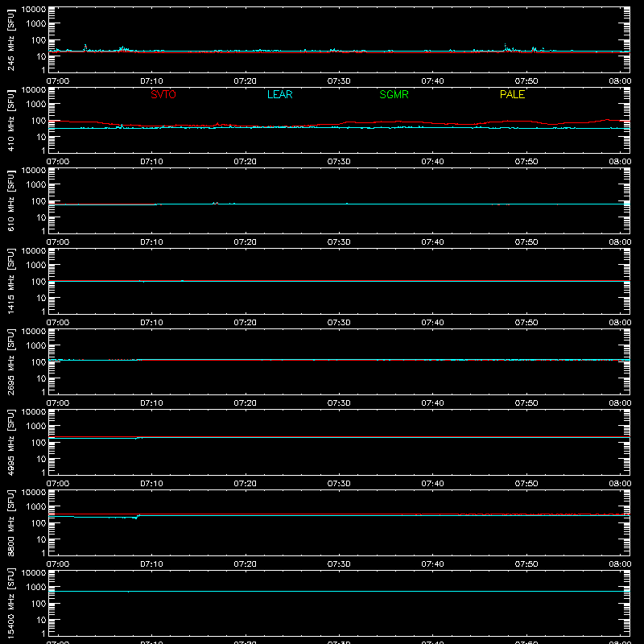Click 07:30 tick label of 8800 MHz panel
Image resolution: width=644 pixels, height=644 pixels.
click(x=339, y=564)
